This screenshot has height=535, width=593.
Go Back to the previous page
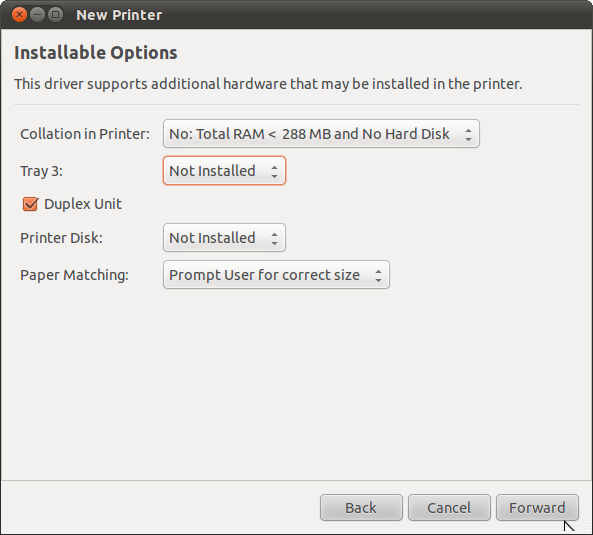pos(361,508)
